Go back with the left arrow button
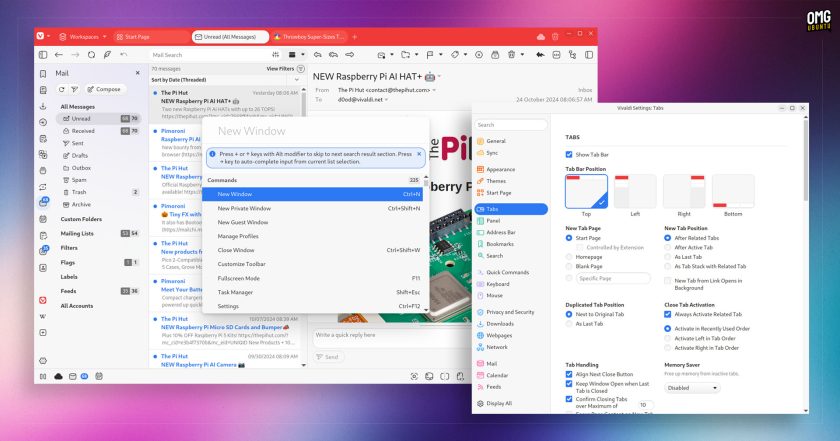This screenshot has width=840, height=441. (x=59, y=55)
